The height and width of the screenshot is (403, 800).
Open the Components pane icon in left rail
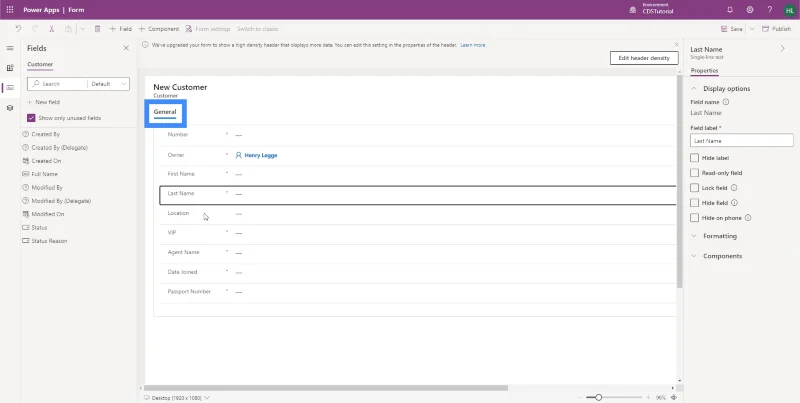point(10,68)
